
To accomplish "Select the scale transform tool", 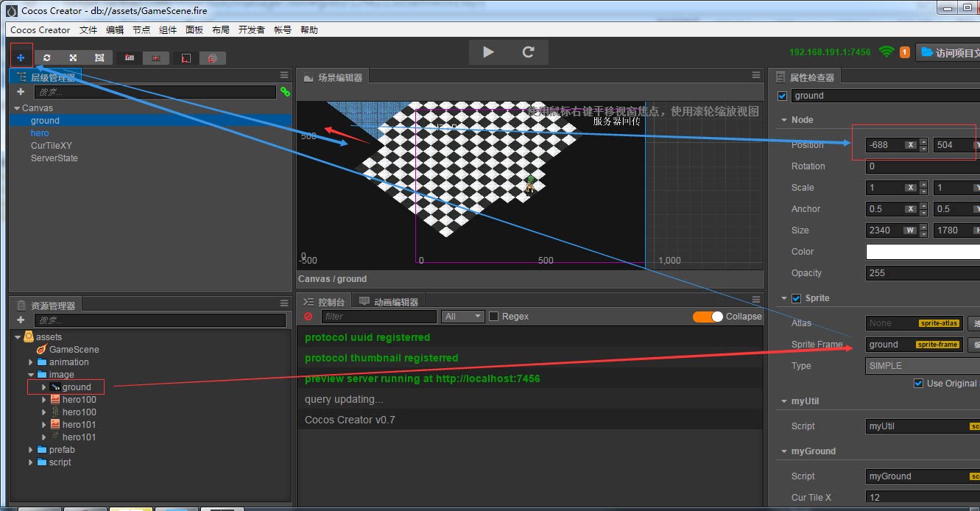I will [x=73, y=57].
